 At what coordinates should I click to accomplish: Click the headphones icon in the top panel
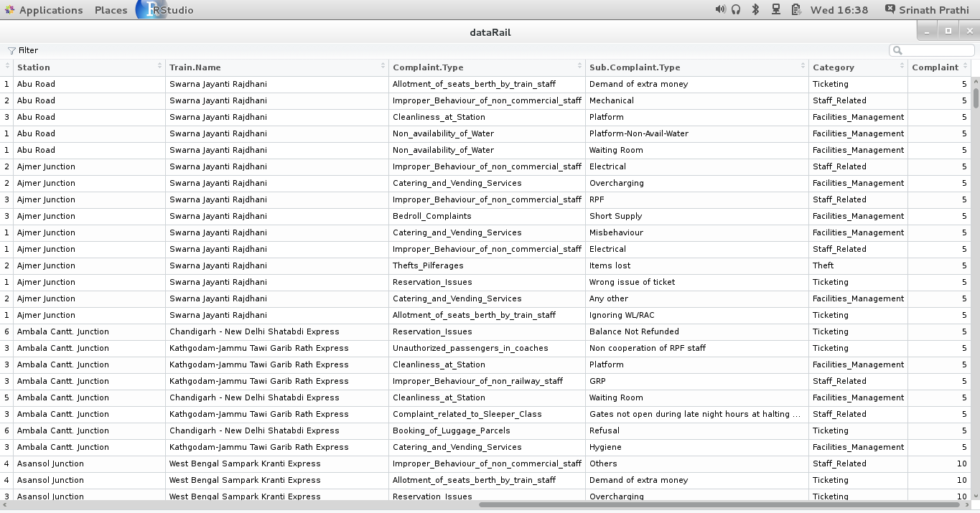point(736,9)
